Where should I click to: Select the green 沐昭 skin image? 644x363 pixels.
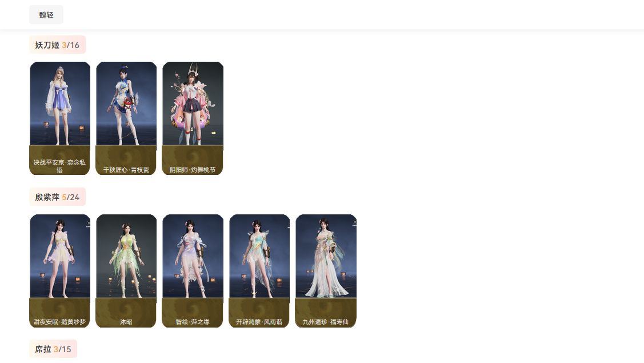tap(126, 256)
